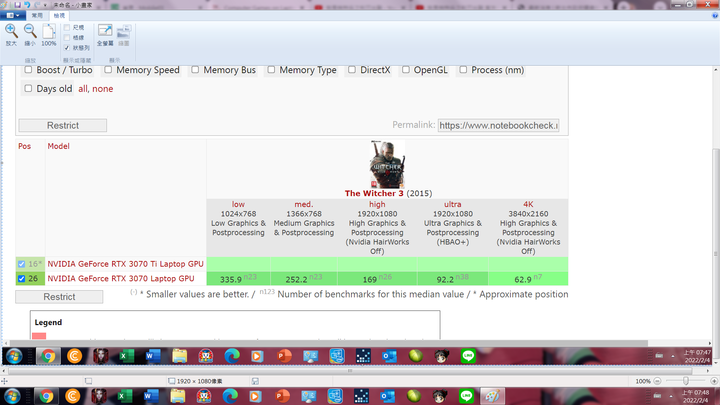Toggle the status bar (狀態列) checkbox
The image size is (720, 405).
(x=67, y=48)
